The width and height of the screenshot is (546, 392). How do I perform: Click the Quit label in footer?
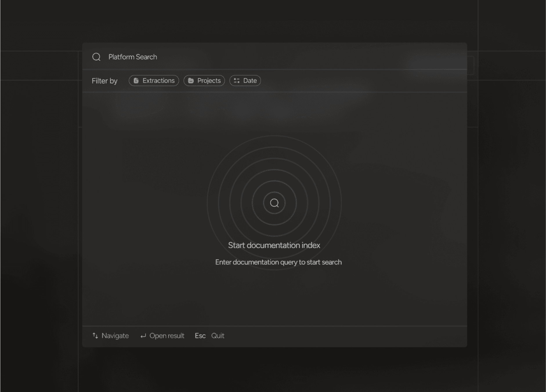218,336
